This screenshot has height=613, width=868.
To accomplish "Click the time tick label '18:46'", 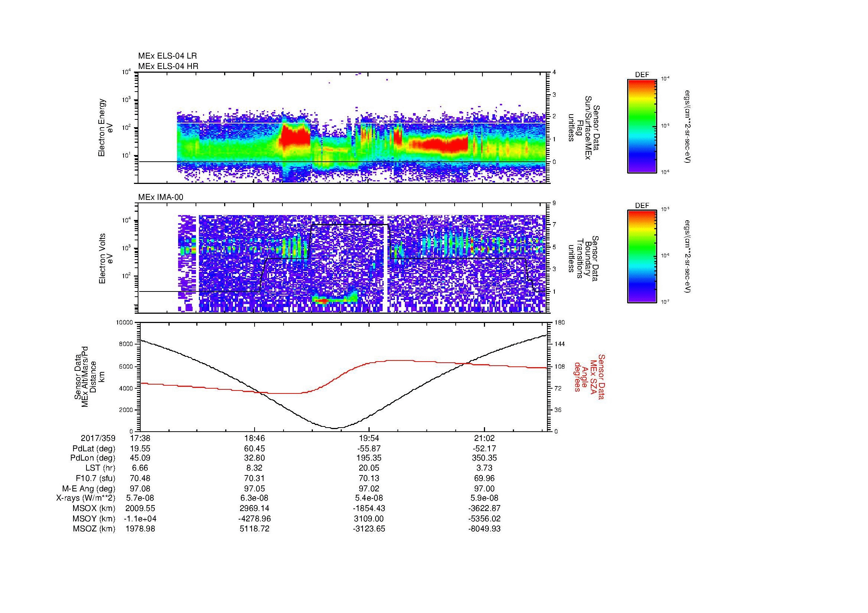I will click(255, 438).
